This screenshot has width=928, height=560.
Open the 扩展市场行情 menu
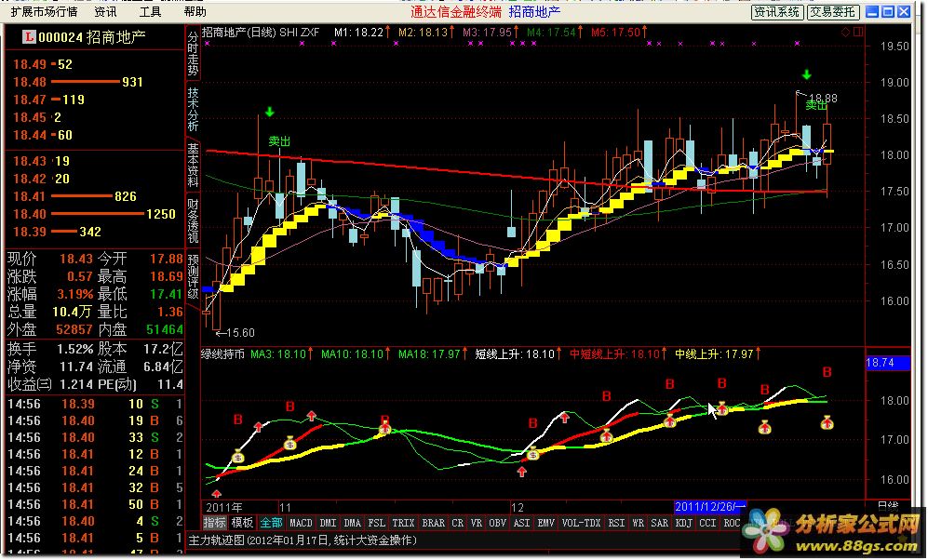tap(44, 11)
